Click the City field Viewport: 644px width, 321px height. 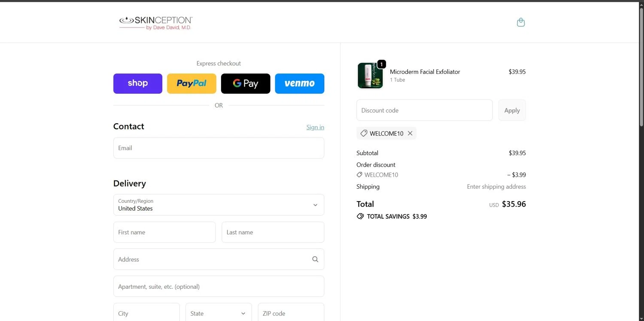click(x=146, y=313)
